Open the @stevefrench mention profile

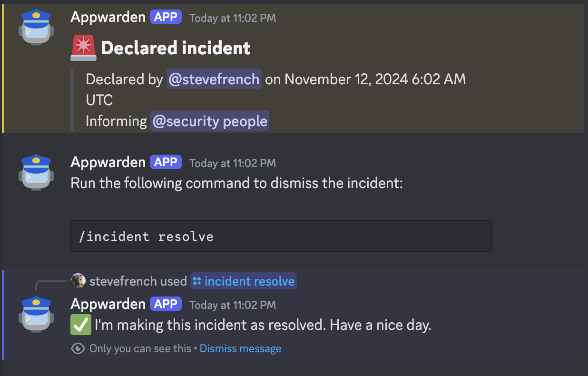point(214,79)
